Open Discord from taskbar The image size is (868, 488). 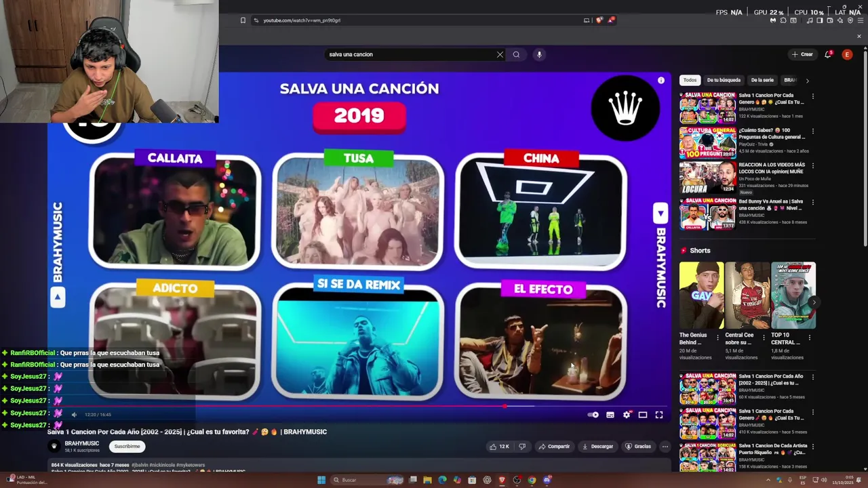547,480
